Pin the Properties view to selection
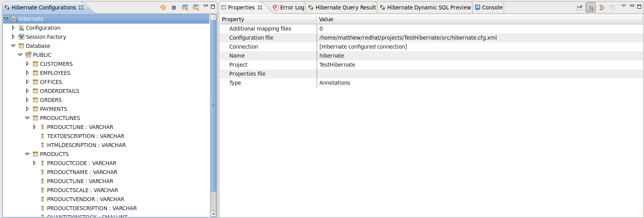The image size is (644, 218). [579, 7]
